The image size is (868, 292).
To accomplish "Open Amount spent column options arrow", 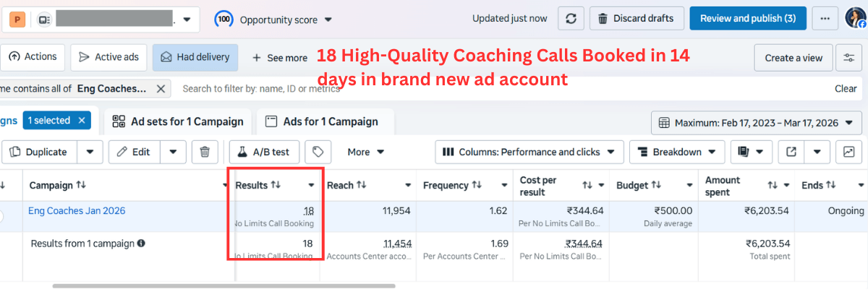I will click(786, 185).
